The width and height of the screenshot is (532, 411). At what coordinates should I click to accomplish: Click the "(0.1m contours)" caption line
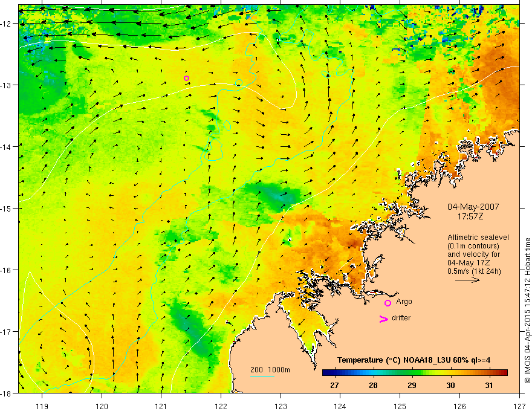tap(473, 246)
